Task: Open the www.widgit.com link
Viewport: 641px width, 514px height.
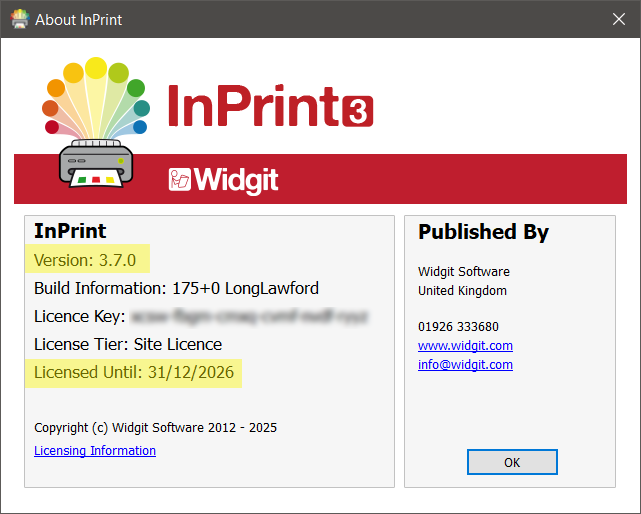Action: (465, 346)
